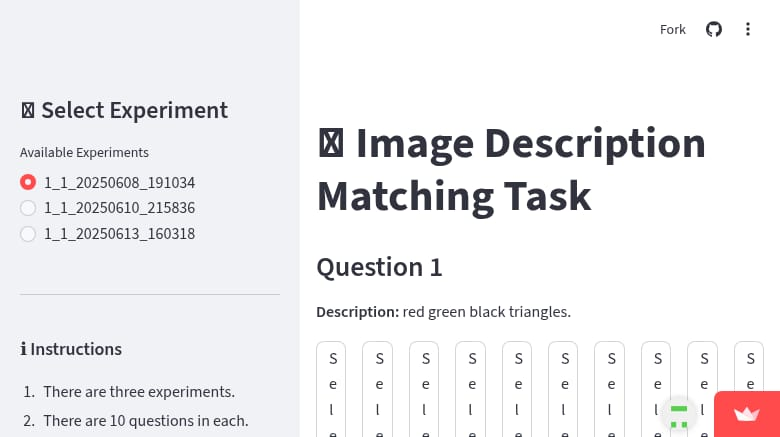Switch to experiment 1_1_20250613_160318

click(28, 234)
